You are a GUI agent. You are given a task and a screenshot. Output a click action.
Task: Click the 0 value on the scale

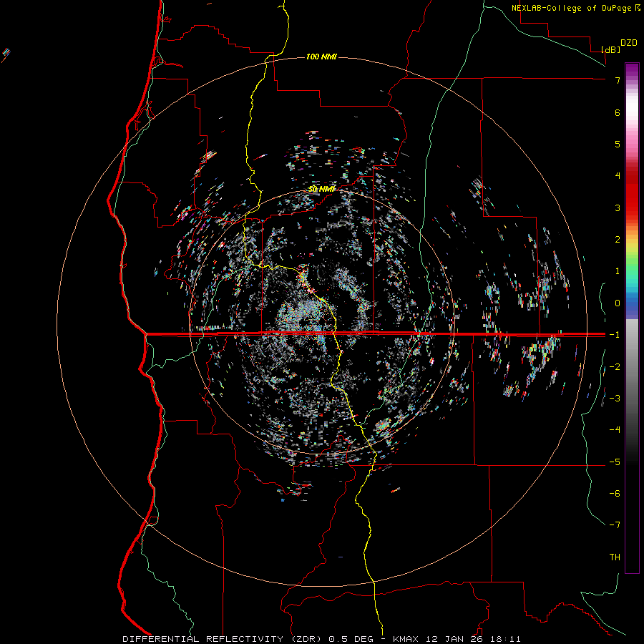tap(618, 303)
